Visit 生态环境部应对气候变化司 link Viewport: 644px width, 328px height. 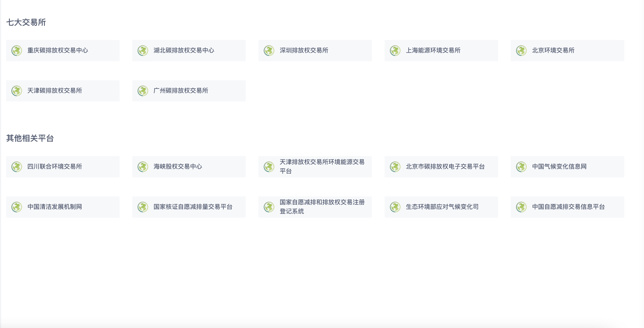tap(441, 207)
